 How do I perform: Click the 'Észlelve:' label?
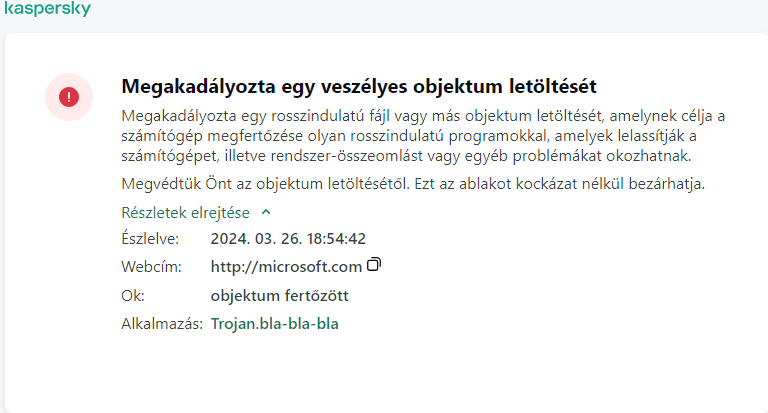pyautogui.click(x=150, y=239)
